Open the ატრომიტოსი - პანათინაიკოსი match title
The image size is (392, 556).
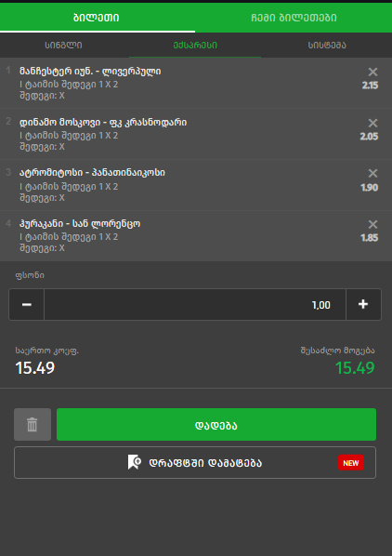coord(92,173)
